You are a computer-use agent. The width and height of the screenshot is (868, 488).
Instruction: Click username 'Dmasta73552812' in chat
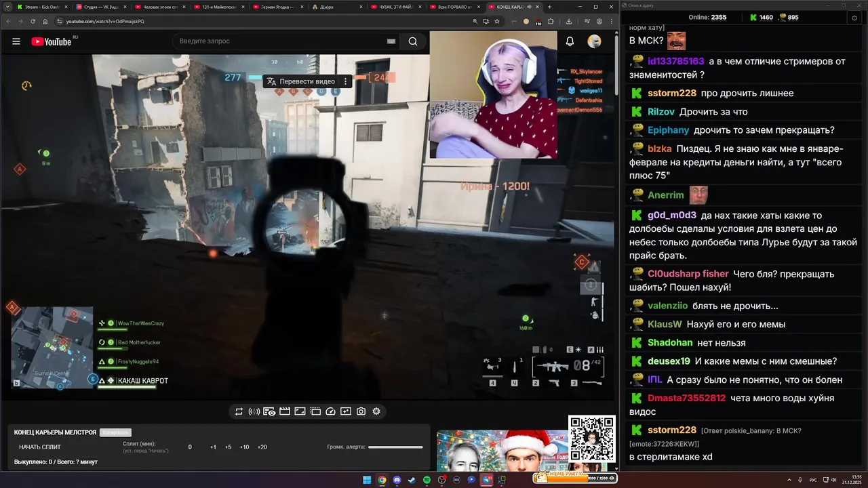(687, 399)
